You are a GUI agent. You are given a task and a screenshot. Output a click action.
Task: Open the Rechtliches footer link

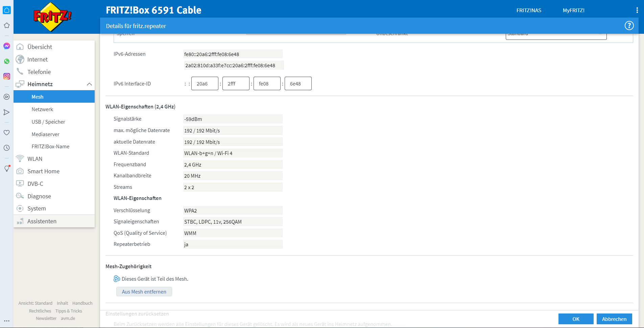click(40, 311)
